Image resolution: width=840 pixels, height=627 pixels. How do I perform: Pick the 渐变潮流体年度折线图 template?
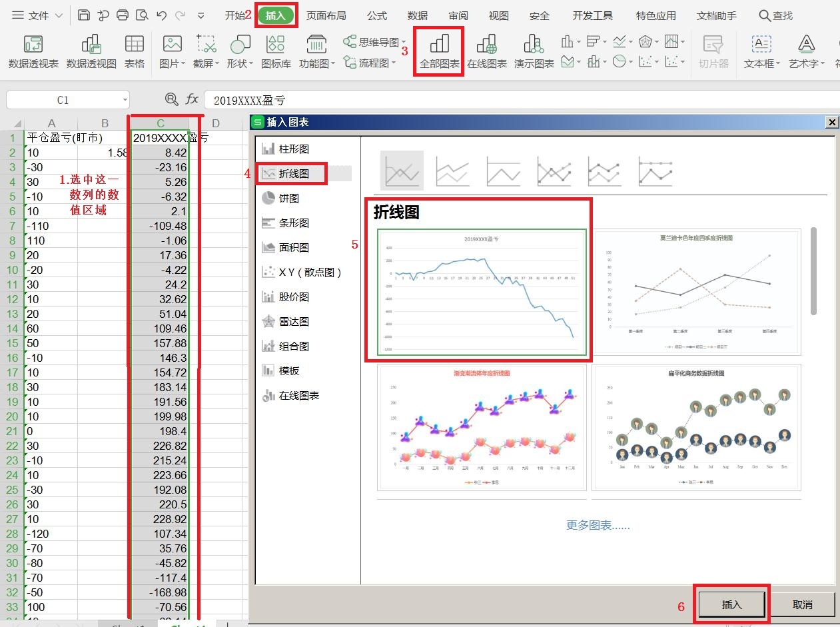pyautogui.click(x=482, y=427)
